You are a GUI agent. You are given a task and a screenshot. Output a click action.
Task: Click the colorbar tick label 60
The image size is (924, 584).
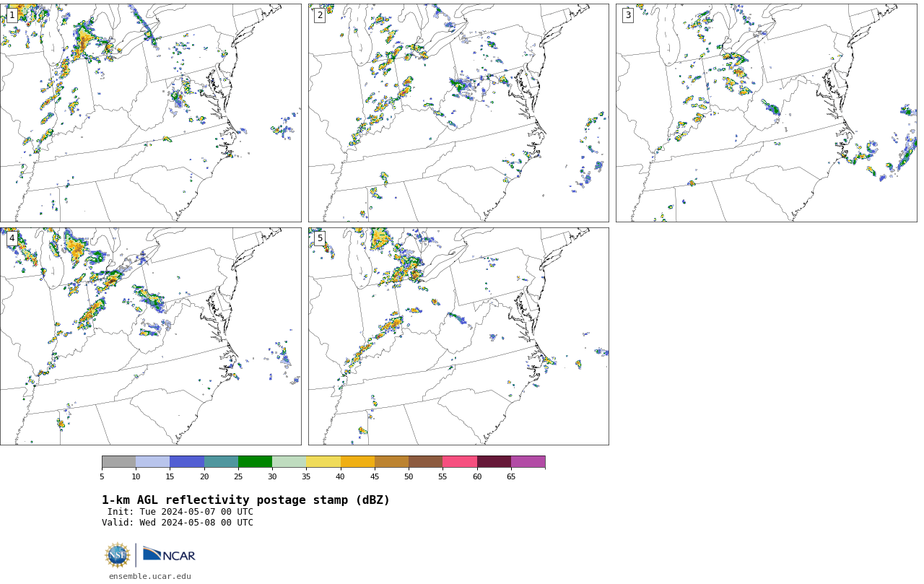click(x=477, y=476)
